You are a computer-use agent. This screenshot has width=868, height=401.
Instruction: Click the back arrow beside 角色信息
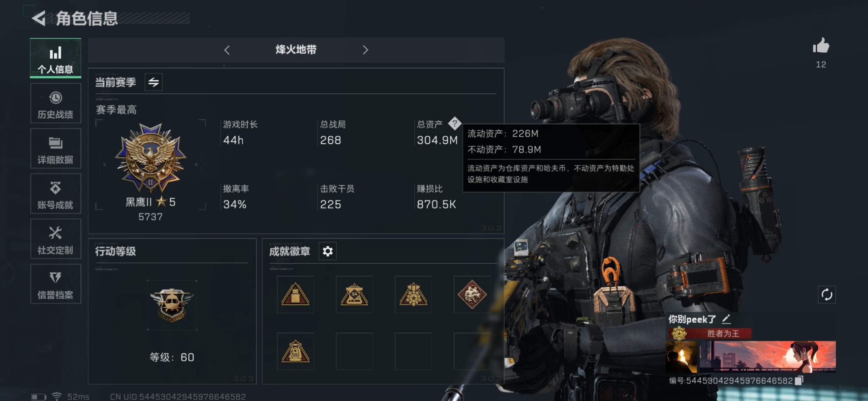39,18
